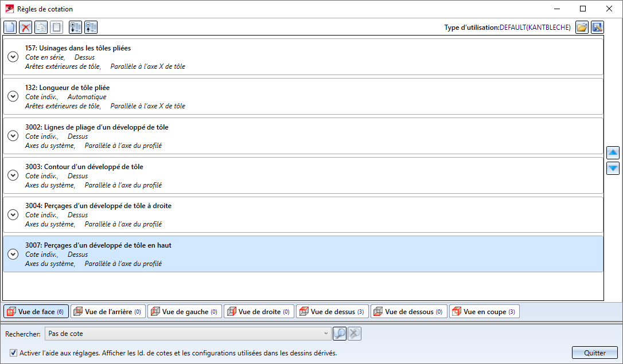Expand rule 3003 Contour d'un développé

[13, 175]
